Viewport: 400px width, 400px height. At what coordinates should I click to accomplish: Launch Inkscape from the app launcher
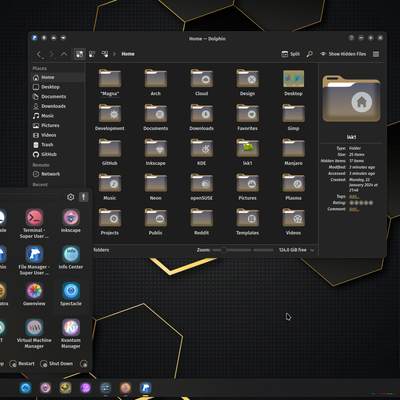(x=71, y=221)
